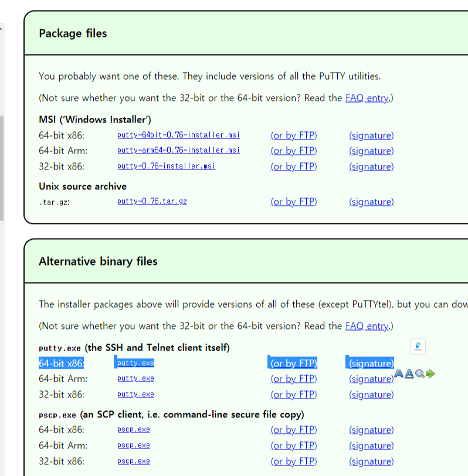Open the FTP link for 32-bit x86 putty.exe
Screen dimensions: 468x476
[x=294, y=395]
